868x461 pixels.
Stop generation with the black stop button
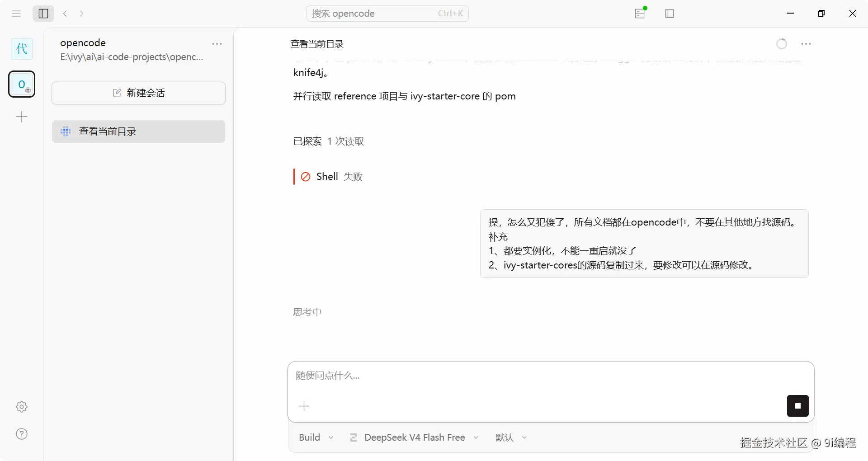797,406
